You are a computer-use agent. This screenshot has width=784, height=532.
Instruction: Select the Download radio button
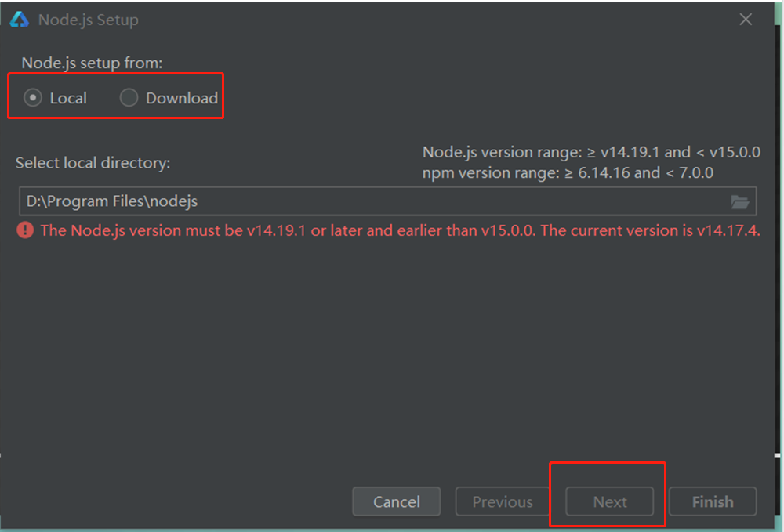coord(129,98)
